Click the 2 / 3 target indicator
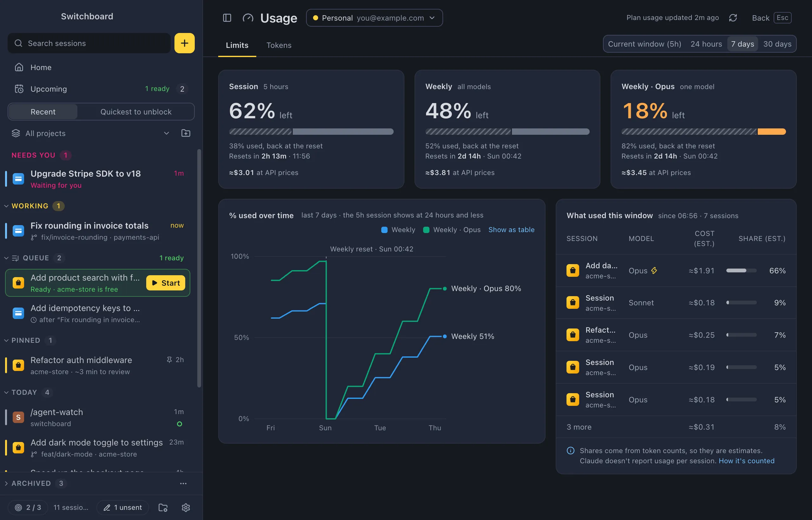Viewport: 812px width, 520px height. tap(28, 508)
